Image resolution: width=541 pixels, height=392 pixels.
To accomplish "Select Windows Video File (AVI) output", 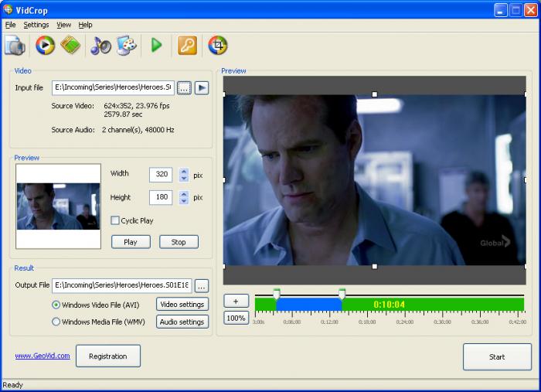I will click(x=56, y=305).
